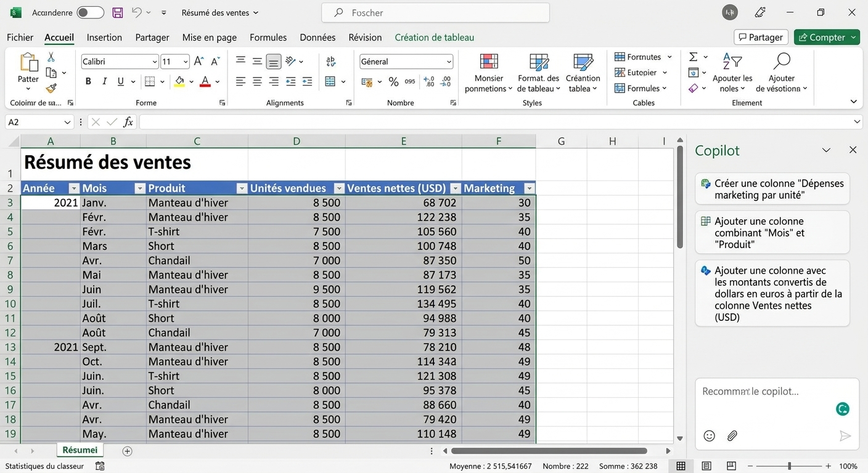The height and width of the screenshot is (473, 868).
Task: Increase font size with large A icon
Action: tap(199, 61)
